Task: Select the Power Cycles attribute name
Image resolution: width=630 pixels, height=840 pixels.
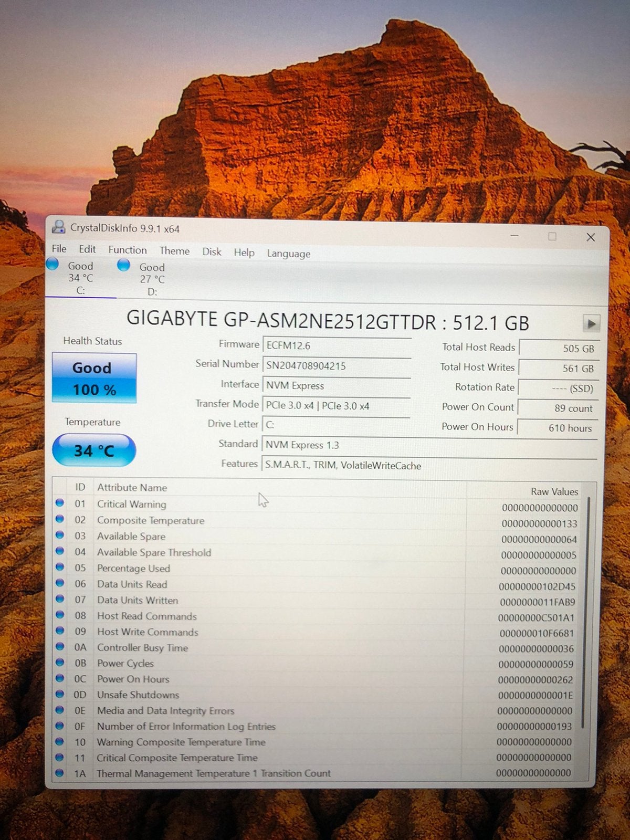Action: click(125, 663)
